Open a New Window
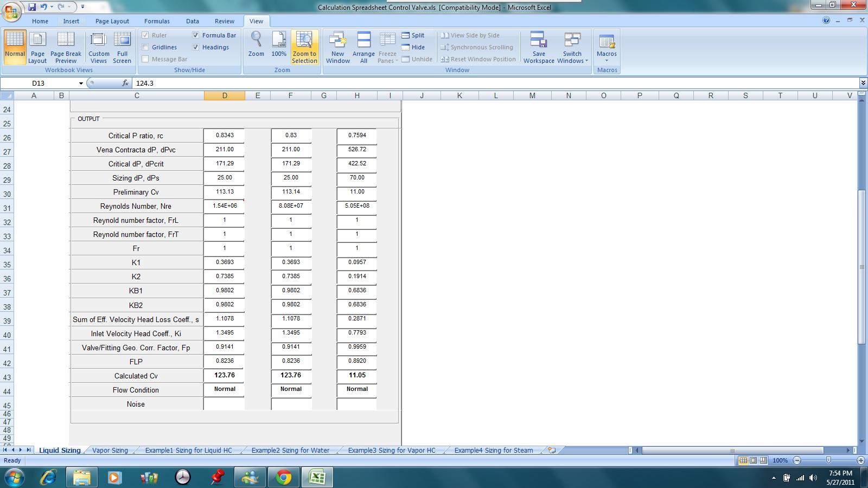This screenshot has height=488, width=868. (x=337, y=47)
